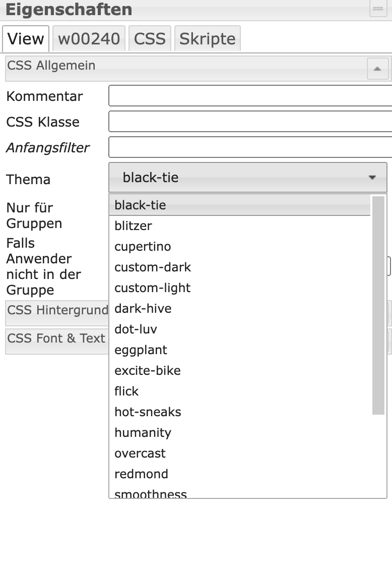Pick custom-dark from theme list

(153, 267)
